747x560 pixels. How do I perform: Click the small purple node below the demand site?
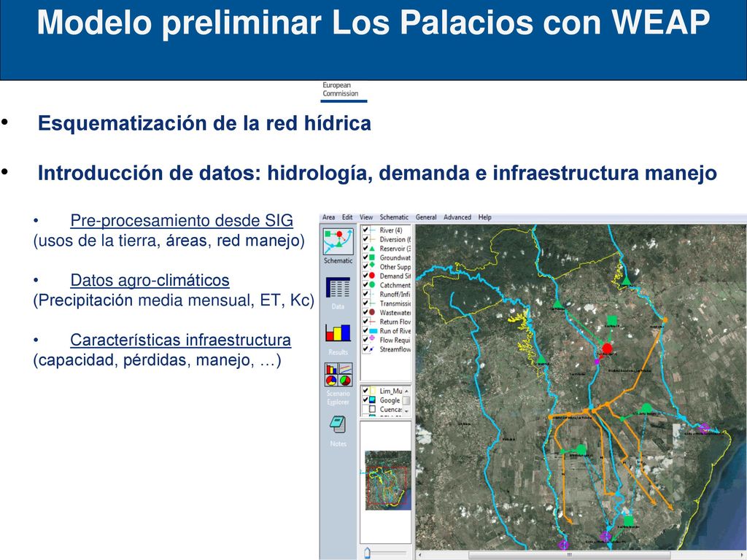[597, 362]
